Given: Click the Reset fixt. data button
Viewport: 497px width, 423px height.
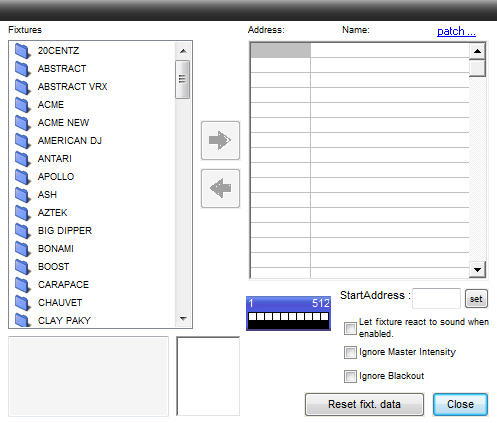Looking at the screenshot, I should pyautogui.click(x=364, y=404).
